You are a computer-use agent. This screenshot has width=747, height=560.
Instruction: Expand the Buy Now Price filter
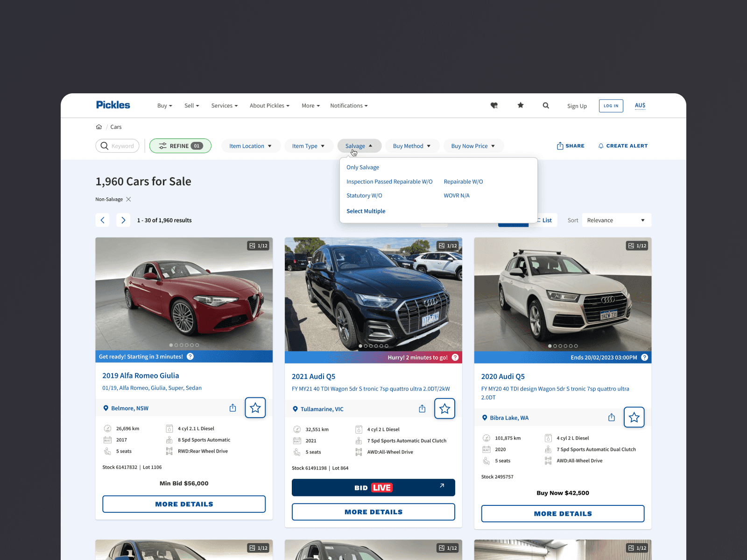[473, 146]
